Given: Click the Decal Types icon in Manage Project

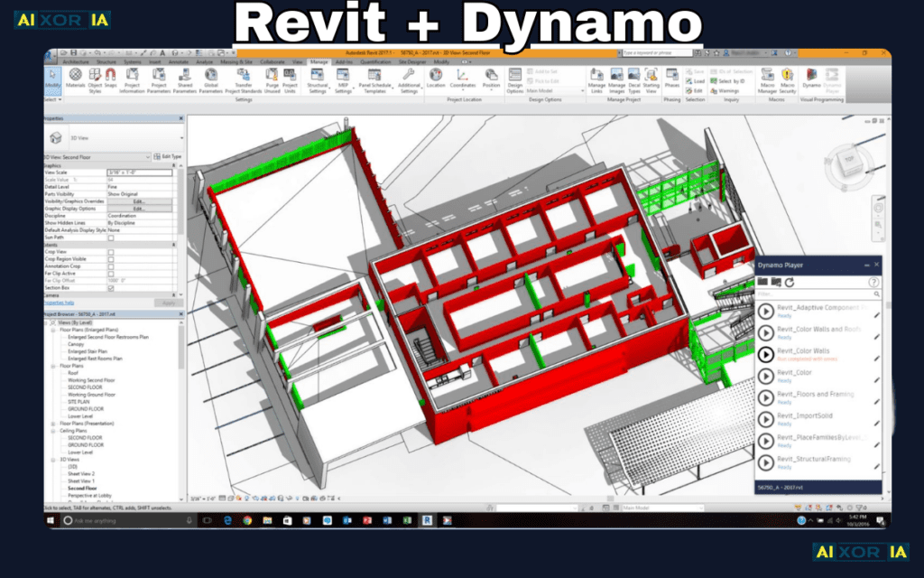Looking at the screenshot, I should click(x=634, y=75).
